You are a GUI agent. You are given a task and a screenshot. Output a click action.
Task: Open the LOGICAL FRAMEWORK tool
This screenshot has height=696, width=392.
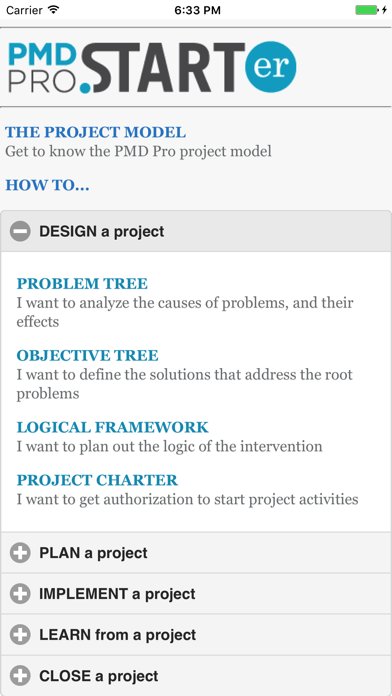tap(112, 427)
